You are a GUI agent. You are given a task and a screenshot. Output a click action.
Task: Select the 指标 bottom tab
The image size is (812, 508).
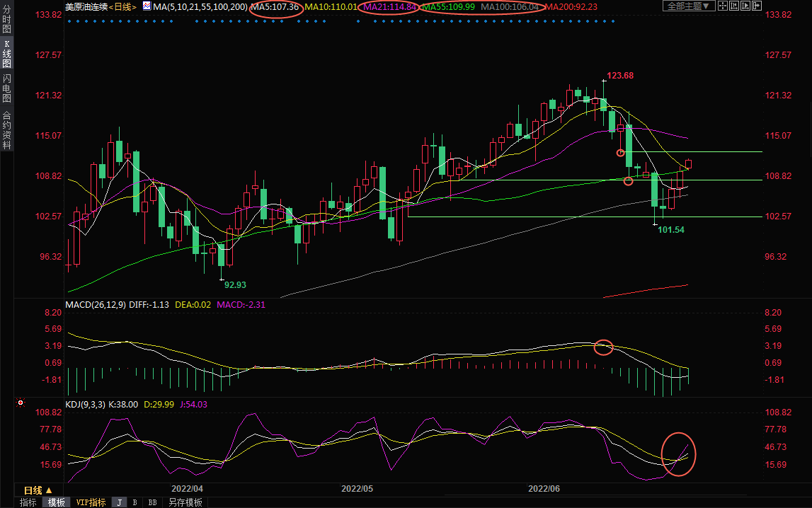coord(28,502)
